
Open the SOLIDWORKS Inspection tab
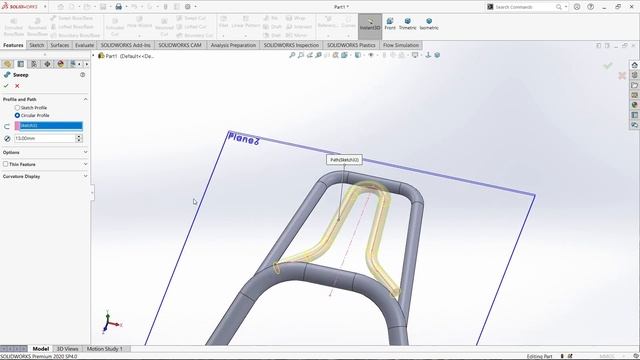(x=291, y=45)
